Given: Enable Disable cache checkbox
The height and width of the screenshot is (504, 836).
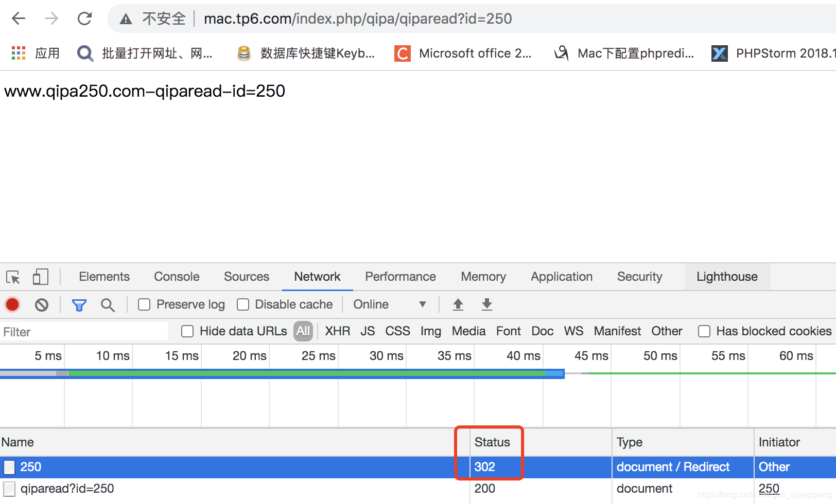Looking at the screenshot, I should pyautogui.click(x=243, y=305).
